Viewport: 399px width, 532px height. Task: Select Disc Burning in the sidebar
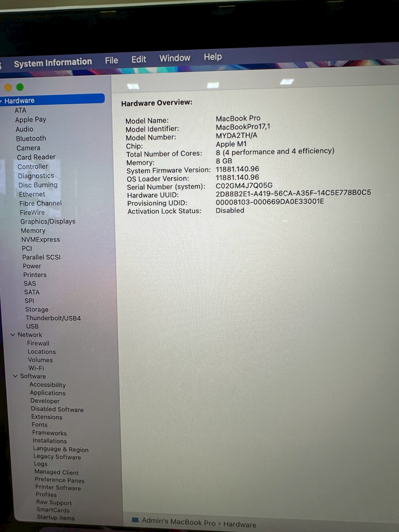pyautogui.click(x=38, y=185)
